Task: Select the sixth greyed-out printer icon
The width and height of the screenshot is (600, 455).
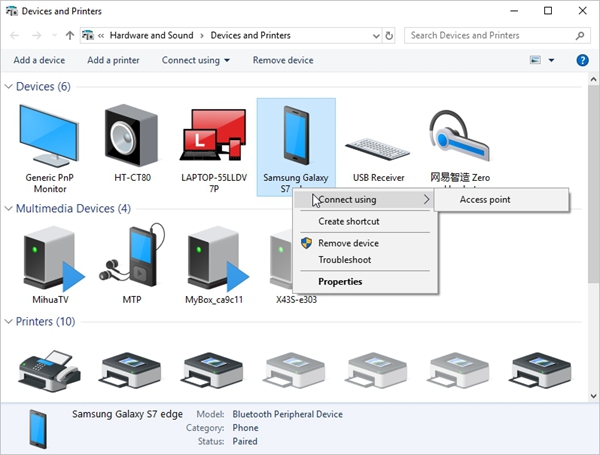Action: [458, 370]
